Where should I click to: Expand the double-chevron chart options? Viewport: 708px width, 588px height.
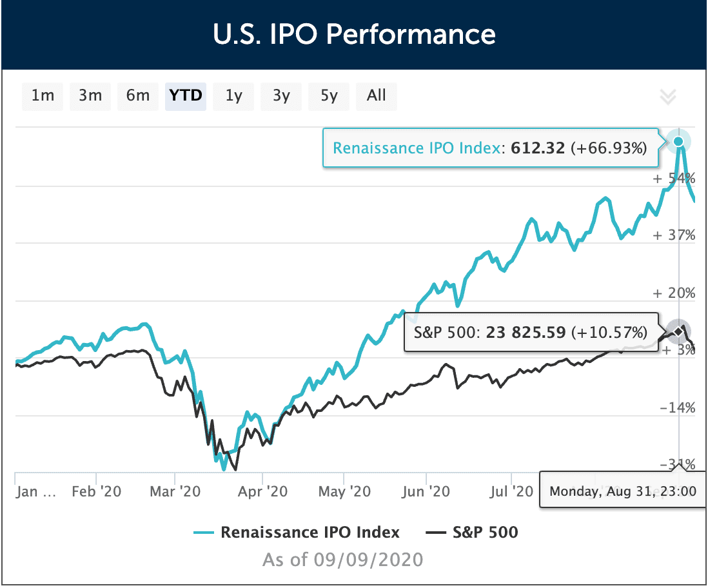tap(668, 97)
